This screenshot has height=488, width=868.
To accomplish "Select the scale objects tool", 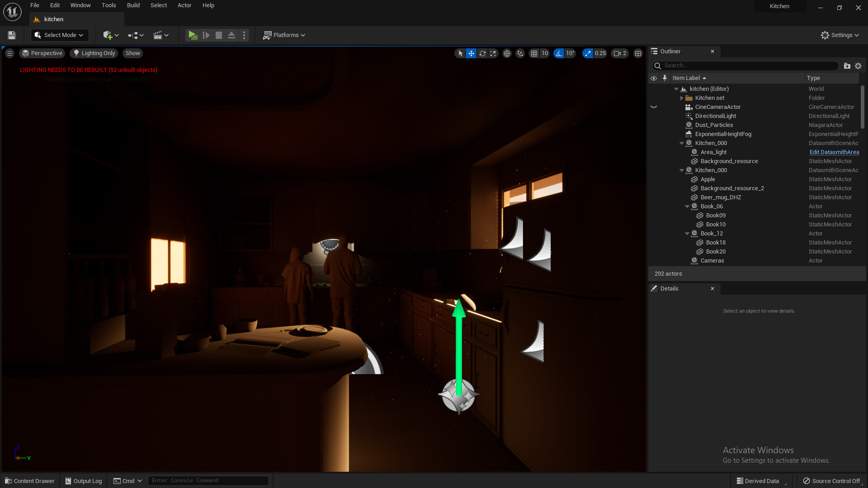I will coord(493,53).
